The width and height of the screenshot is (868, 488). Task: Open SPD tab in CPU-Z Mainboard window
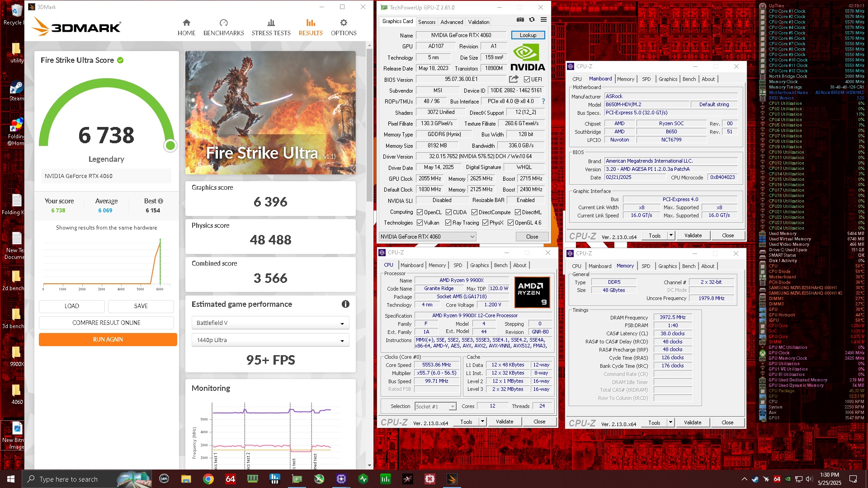(646, 79)
